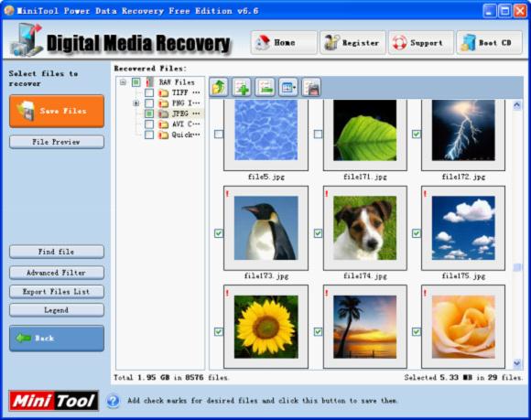
Task: Open the Home page button
Action: coord(284,43)
